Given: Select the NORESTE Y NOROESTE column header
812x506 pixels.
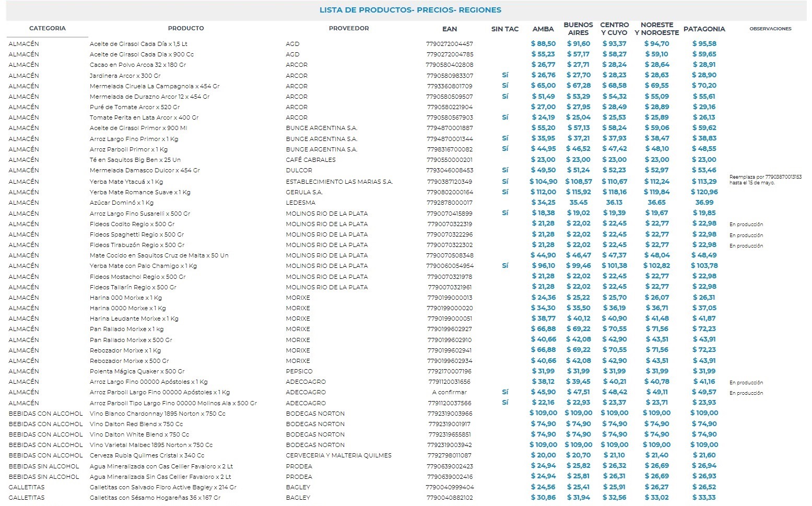Looking at the screenshot, I should (x=657, y=28).
